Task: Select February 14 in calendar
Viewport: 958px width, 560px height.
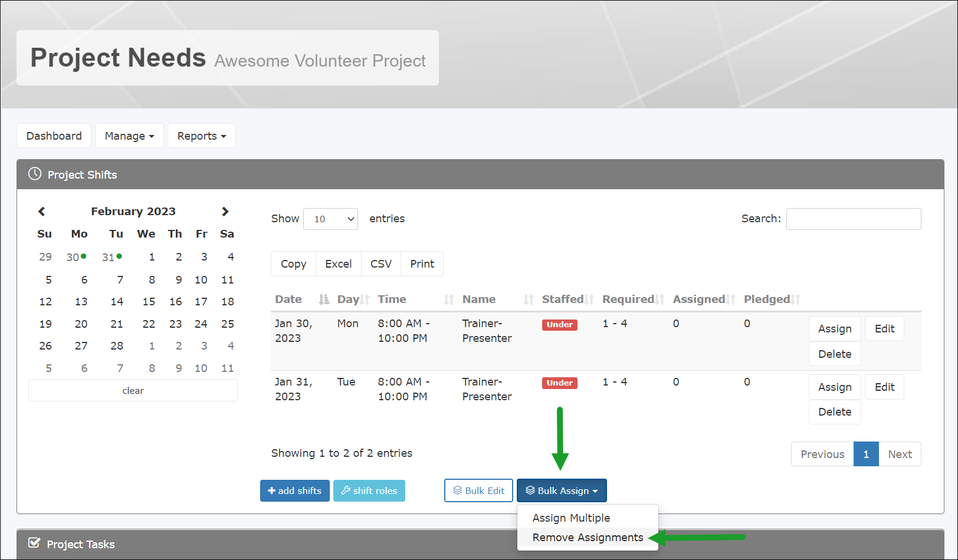Action: [x=117, y=302]
